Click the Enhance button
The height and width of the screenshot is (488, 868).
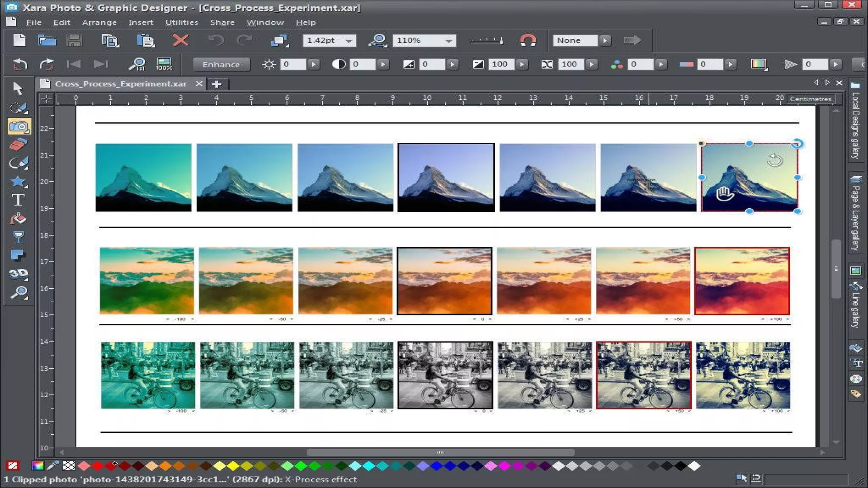(x=221, y=64)
